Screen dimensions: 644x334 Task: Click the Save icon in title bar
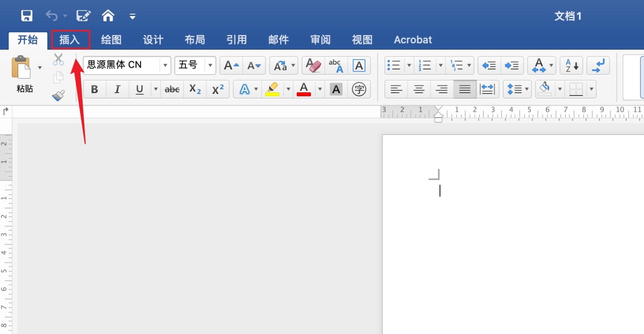pos(27,16)
